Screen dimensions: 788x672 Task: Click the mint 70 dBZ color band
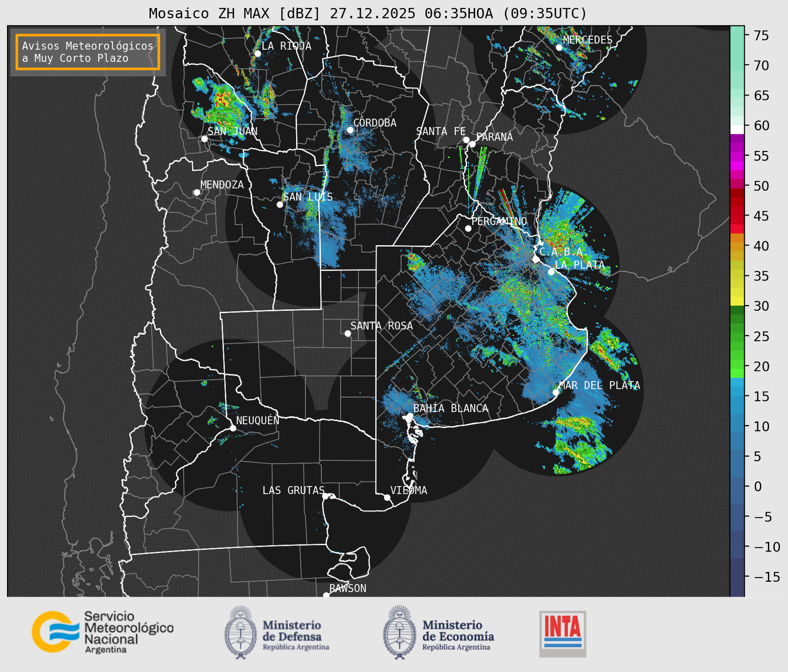[737, 65]
